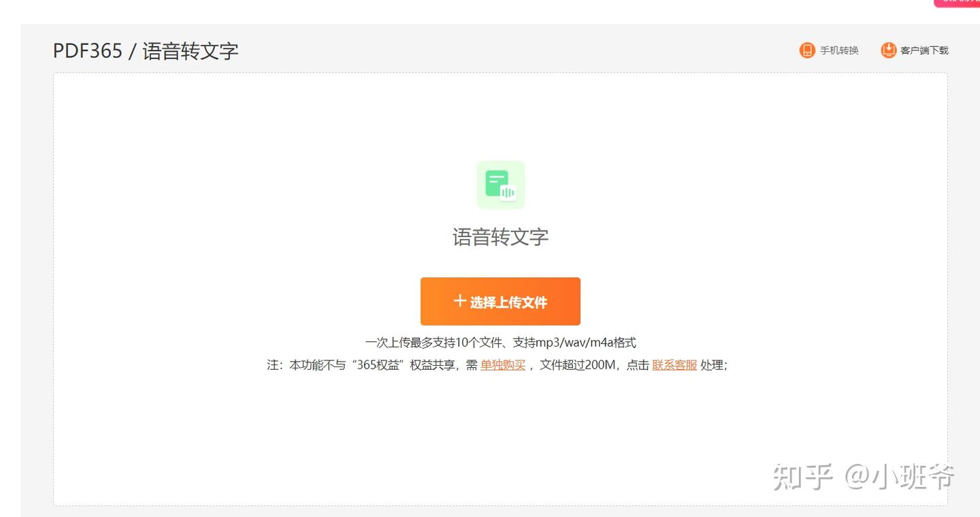This screenshot has height=517, width=980.
Task: Open the 手机转换 text link
Action: pyautogui.click(x=839, y=50)
